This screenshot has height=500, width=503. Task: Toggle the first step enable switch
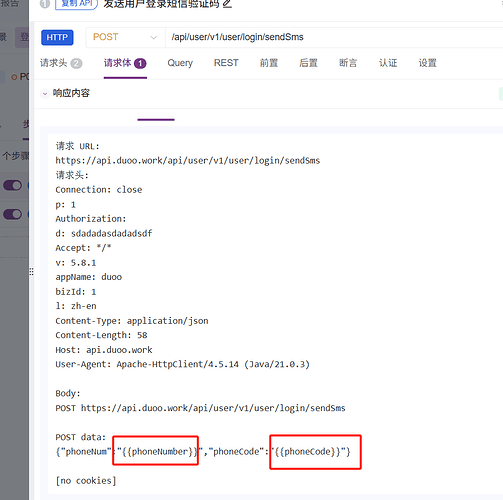point(13,185)
